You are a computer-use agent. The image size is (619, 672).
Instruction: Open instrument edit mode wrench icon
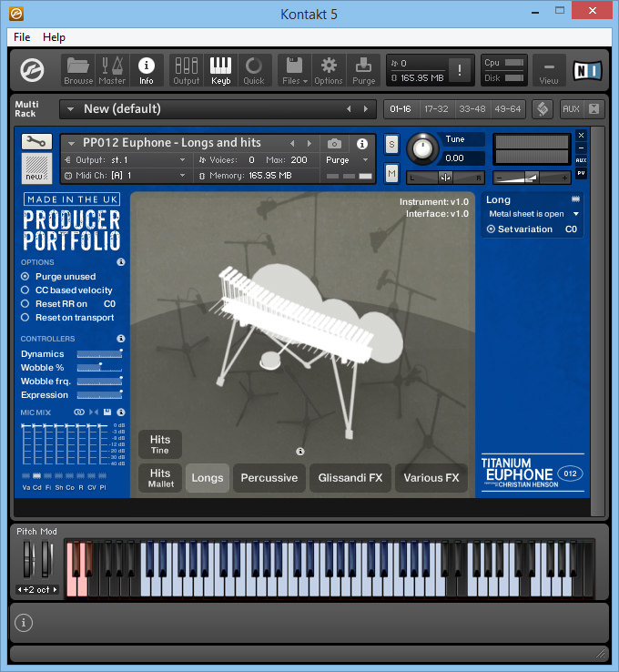36,141
